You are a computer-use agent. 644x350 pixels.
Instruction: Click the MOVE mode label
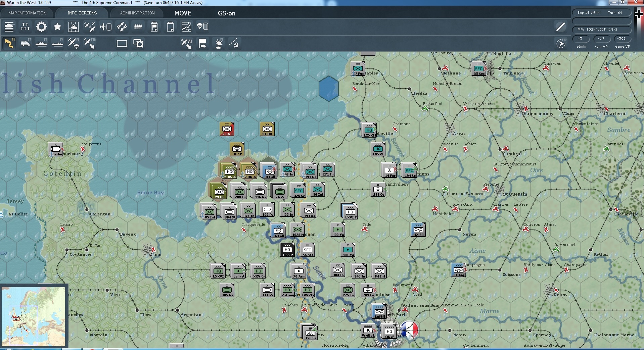(x=183, y=13)
